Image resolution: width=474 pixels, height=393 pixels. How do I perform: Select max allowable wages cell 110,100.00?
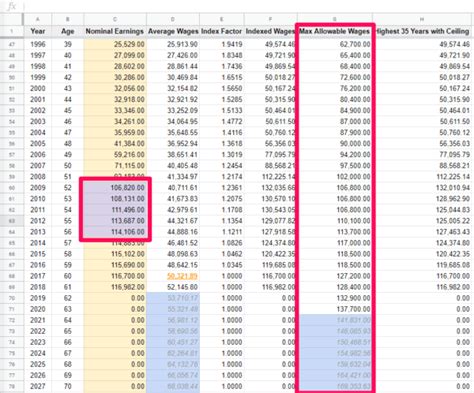335,221
